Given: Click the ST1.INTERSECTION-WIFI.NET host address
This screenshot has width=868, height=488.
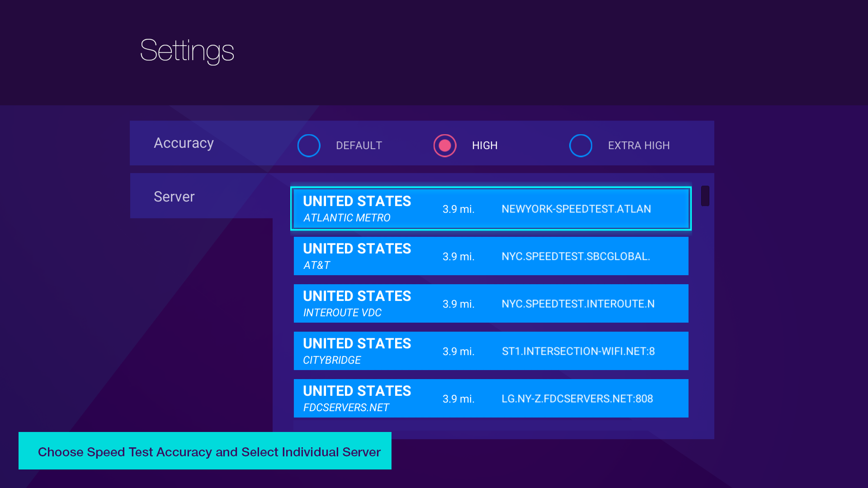Looking at the screenshot, I should click(x=578, y=351).
